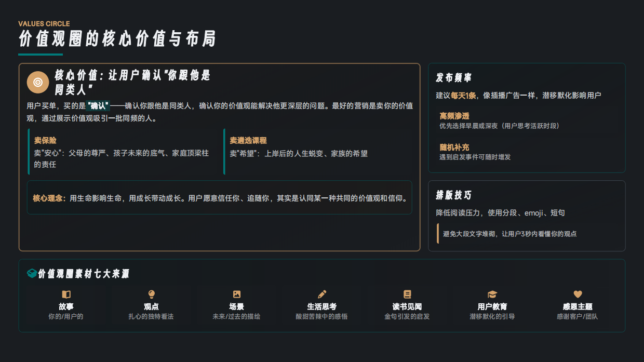This screenshot has width=644, height=362.
Task: Select the VALUES CIRCLE label
Action: (44, 24)
